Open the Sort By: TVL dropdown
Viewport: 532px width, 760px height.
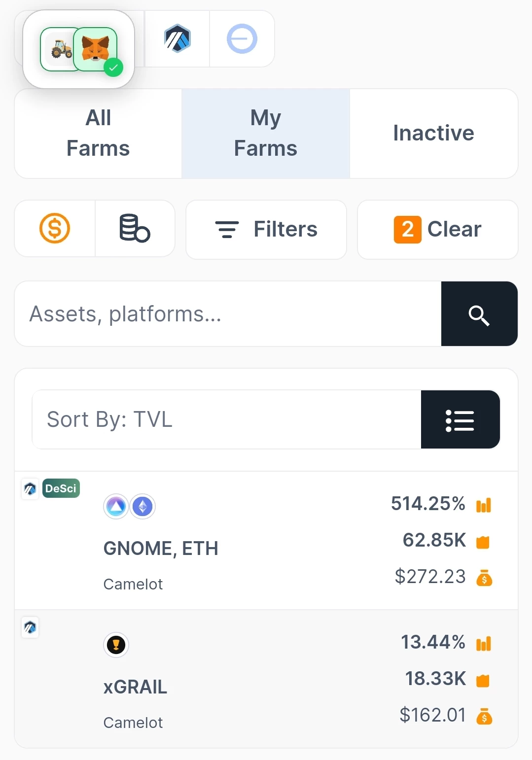pos(227,419)
